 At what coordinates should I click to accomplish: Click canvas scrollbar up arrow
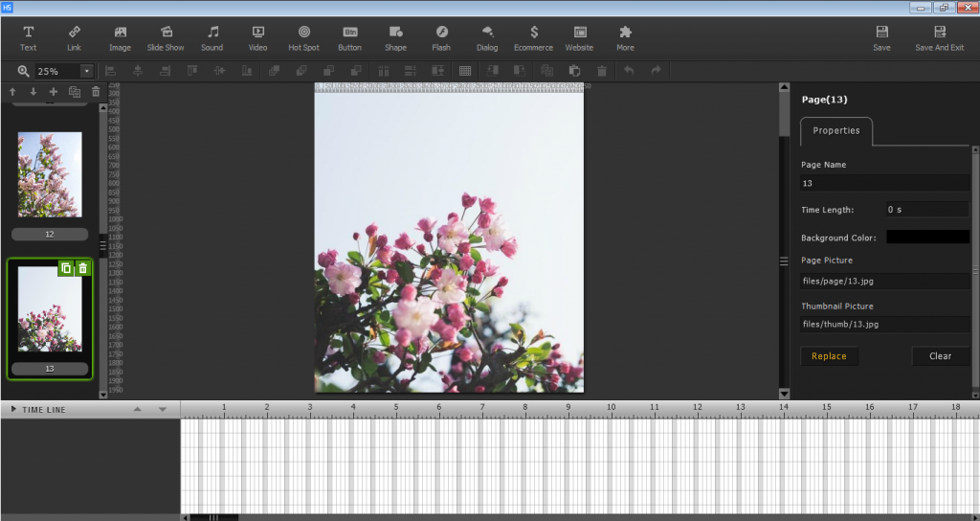click(784, 87)
